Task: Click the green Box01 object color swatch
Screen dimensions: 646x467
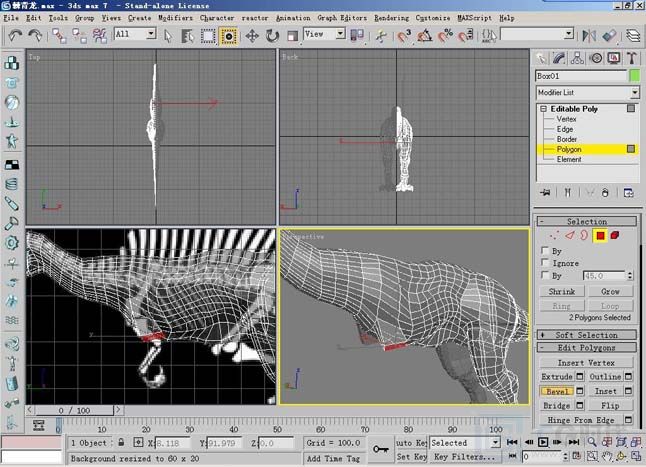Action: pyautogui.click(x=634, y=76)
